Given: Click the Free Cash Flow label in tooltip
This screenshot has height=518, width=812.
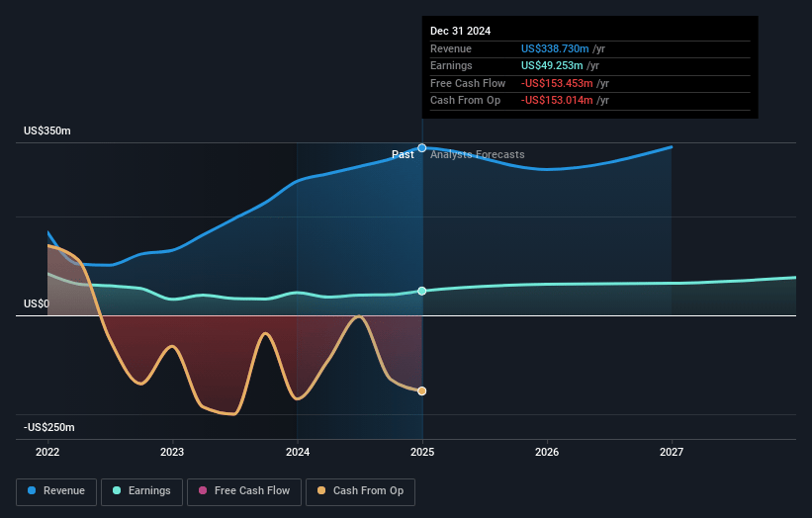Looking at the screenshot, I should (468, 83).
